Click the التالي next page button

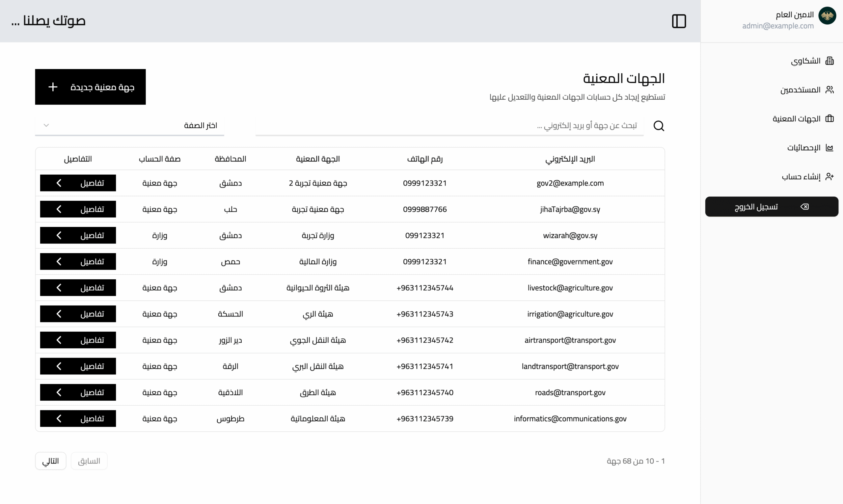tap(51, 461)
